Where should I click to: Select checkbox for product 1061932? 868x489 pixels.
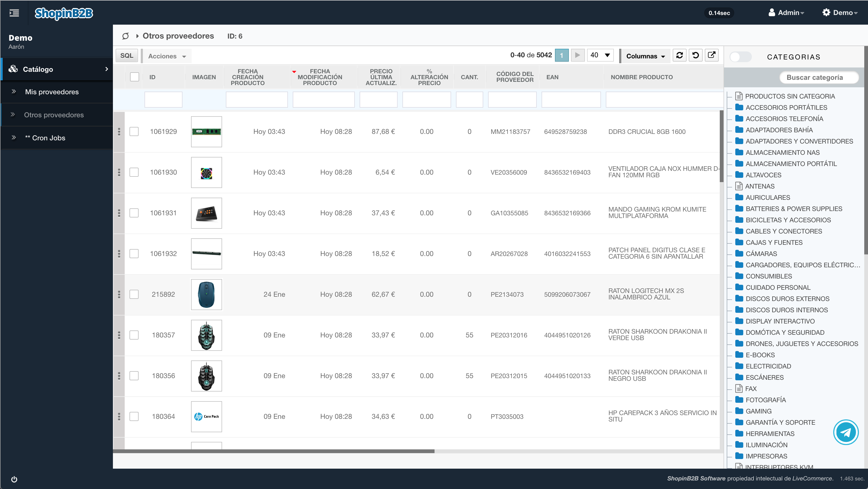tap(134, 254)
